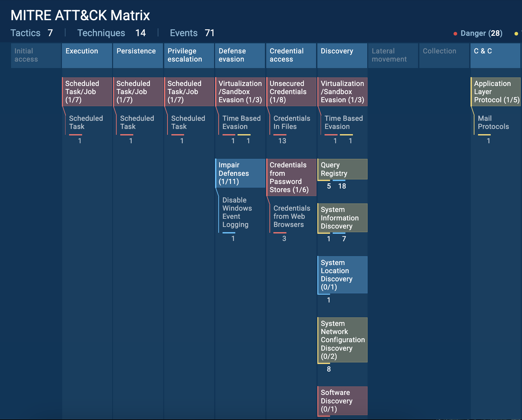522x420 pixels.
Task: Click the Tactics 7 summary counter
Action: pos(32,33)
